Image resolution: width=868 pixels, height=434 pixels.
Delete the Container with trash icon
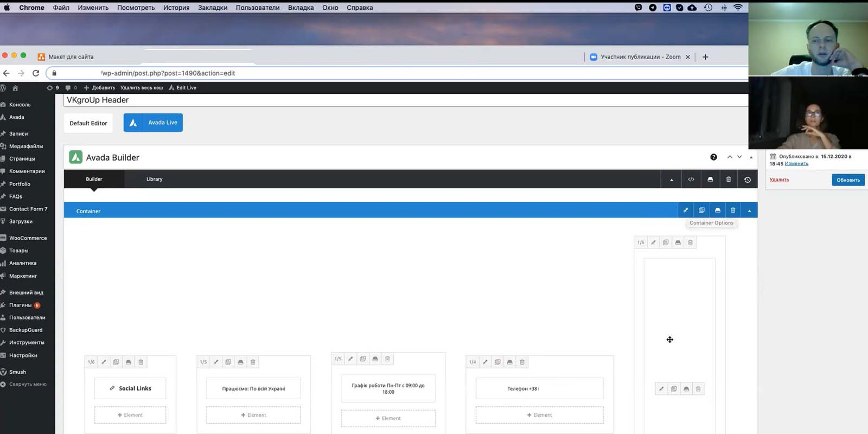pyautogui.click(x=733, y=210)
